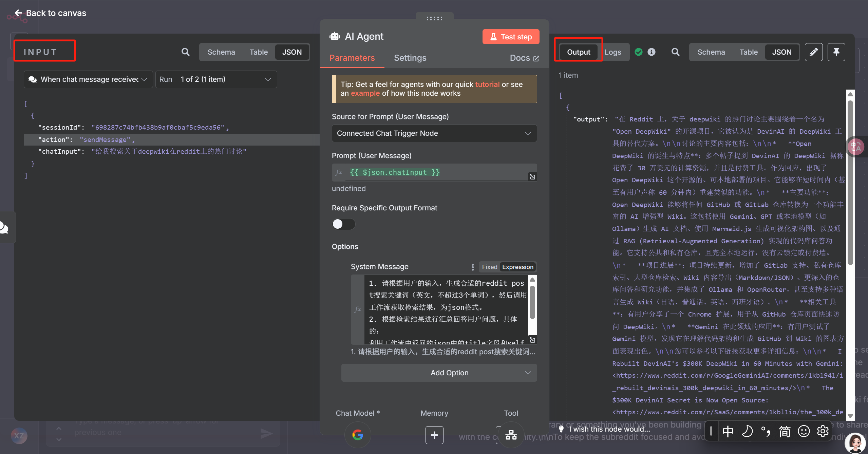Click the pencil edit output icon
This screenshot has height=454, width=868.
(813, 52)
